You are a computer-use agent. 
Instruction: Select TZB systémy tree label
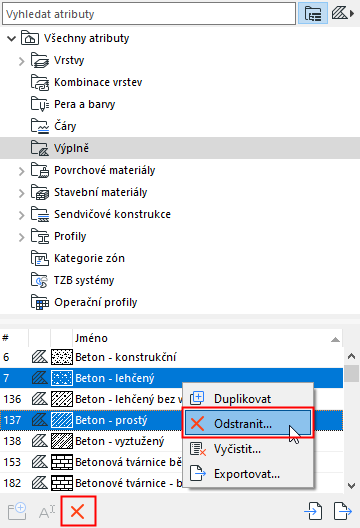click(84, 280)
